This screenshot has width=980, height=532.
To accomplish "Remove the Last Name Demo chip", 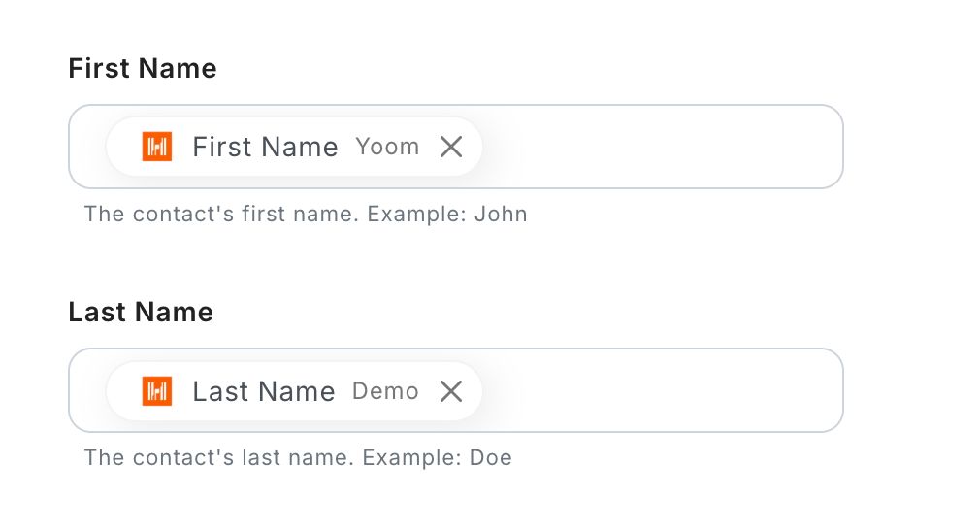I will pyautogui.click(x=451, y=391).
